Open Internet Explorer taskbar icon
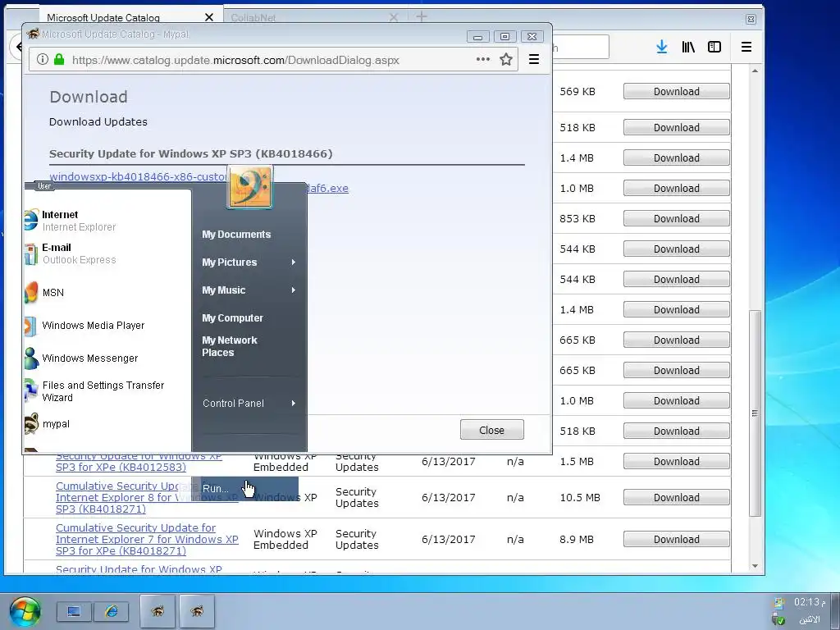 [x=112, y=611]
